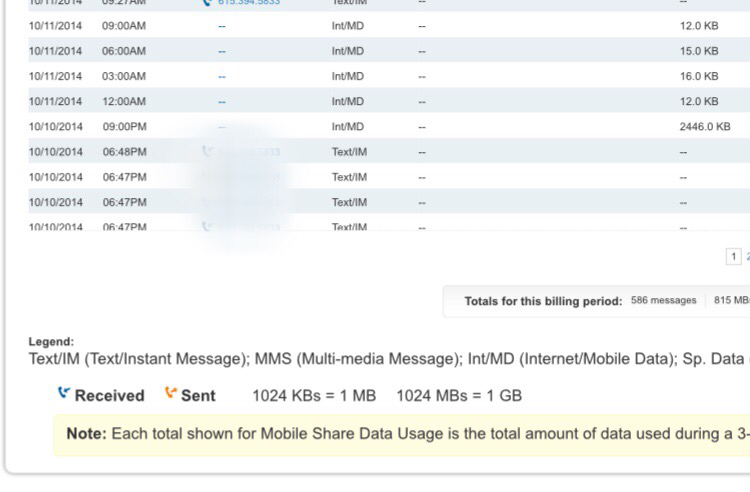Click the '1024 MBs = 1 GB' conversion text
The image size is (750, 492).
(459, 395)
